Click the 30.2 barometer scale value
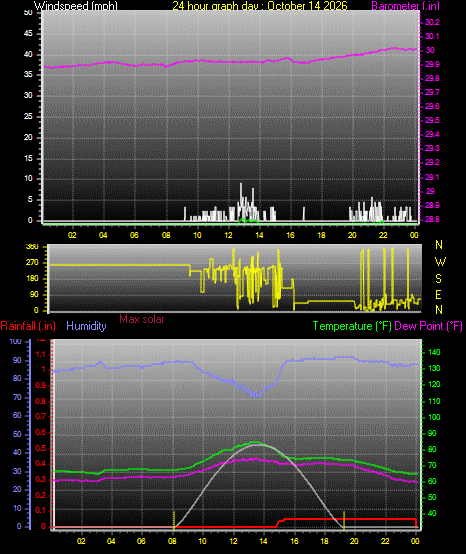This screenshot has height=554, width=466. point(432,22)
